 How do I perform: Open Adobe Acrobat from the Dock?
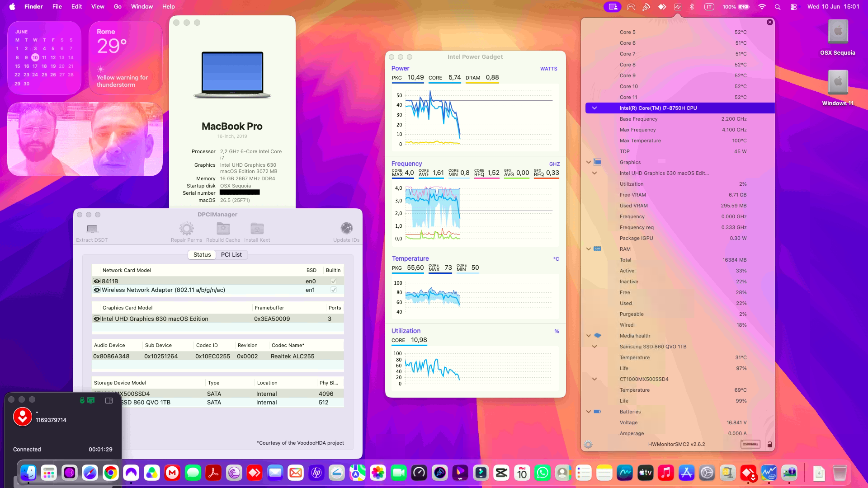coord(213,473)
